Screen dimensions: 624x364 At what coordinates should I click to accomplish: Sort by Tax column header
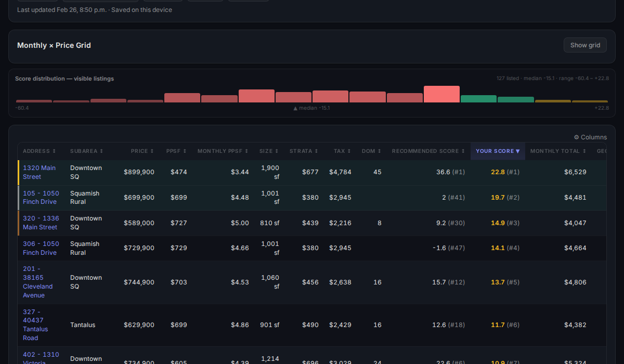[342, 151]
